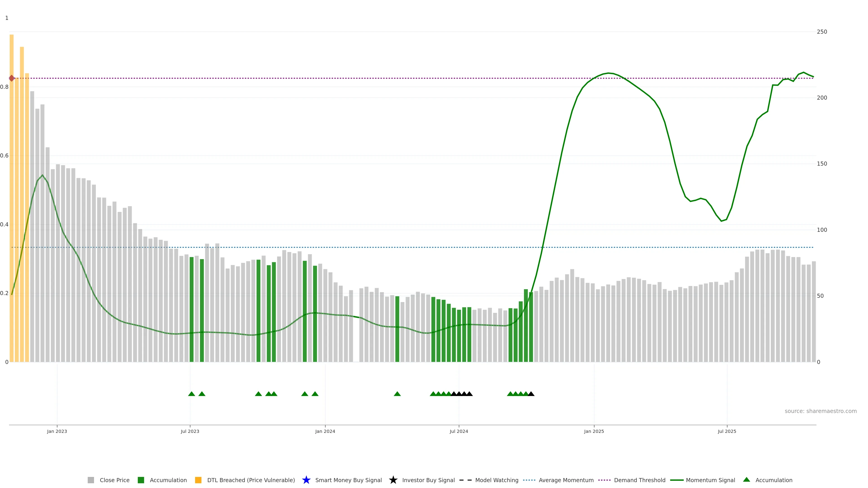
Task: Toggle the Momentum Signal legend label
Action: click(710, 480)
